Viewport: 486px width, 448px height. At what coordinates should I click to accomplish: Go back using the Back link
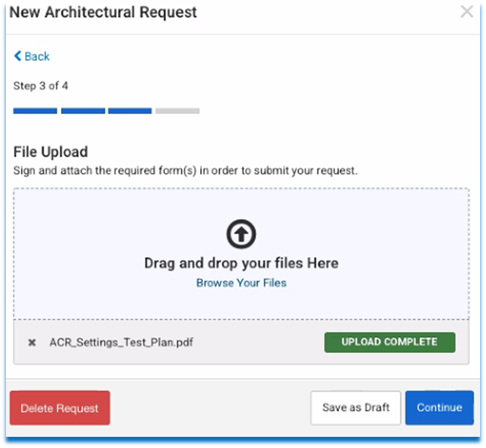click(31, 56)
